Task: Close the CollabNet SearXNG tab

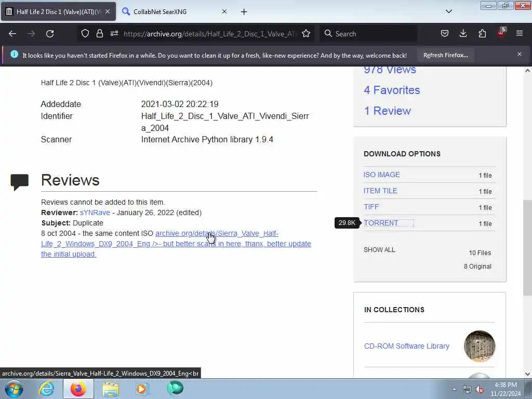Action: click(x=224, y=11)
